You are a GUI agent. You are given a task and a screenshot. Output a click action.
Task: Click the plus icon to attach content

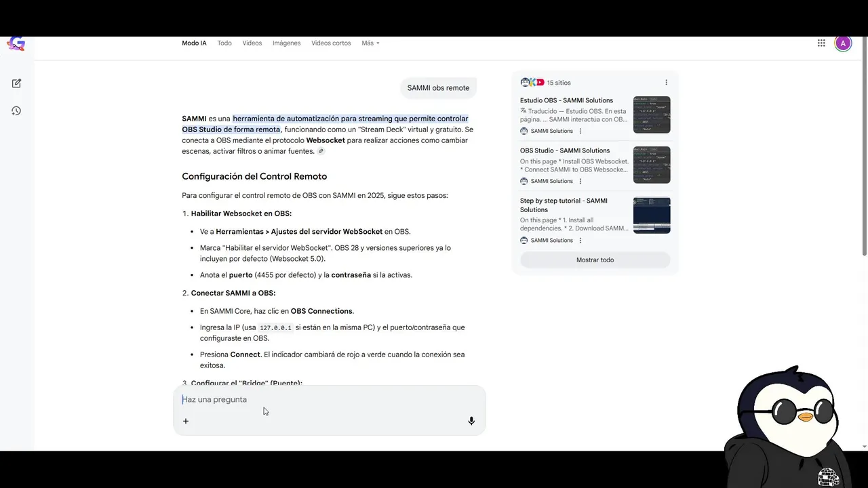coord(186,421)
